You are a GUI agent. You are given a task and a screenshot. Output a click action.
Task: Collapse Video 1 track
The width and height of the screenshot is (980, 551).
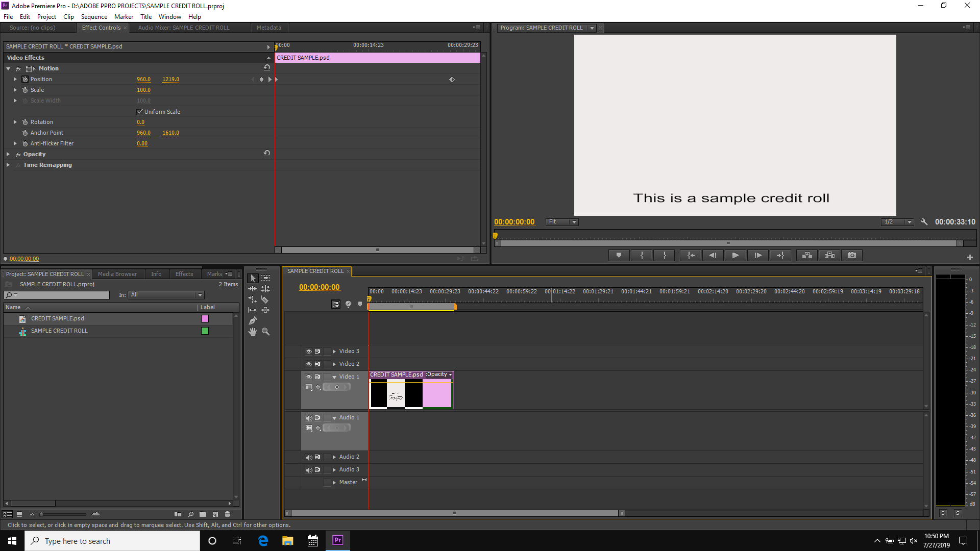[334, 377]
